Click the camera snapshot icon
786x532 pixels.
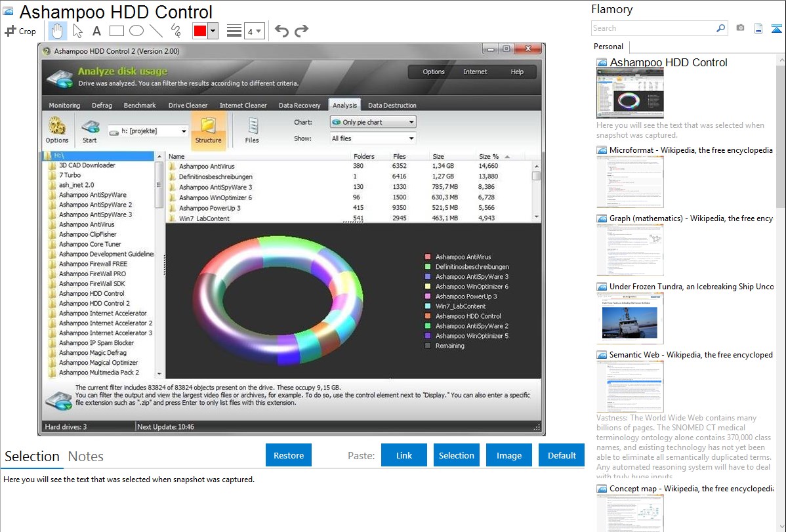point(740,28)
